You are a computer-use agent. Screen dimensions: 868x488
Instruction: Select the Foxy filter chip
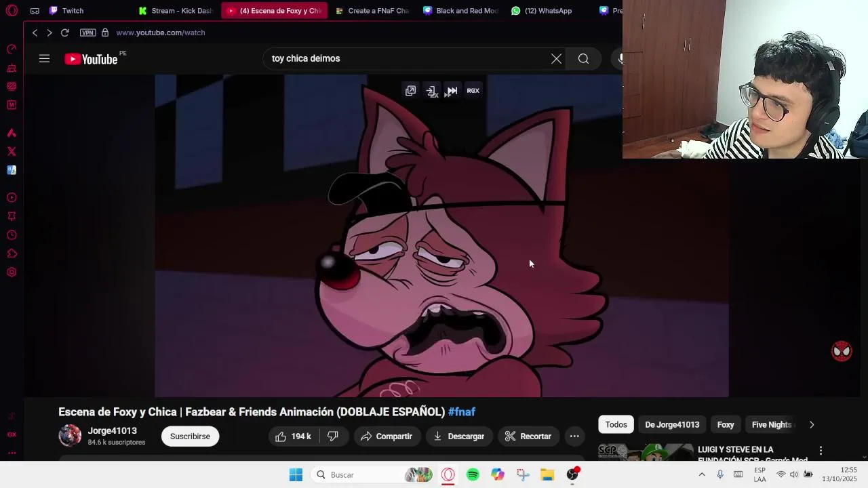726,425
